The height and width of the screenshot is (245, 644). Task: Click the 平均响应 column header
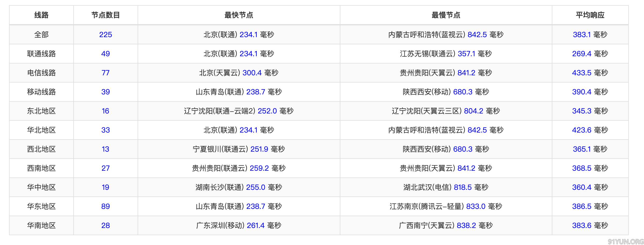pyautogui.click(x=590, y=15)
